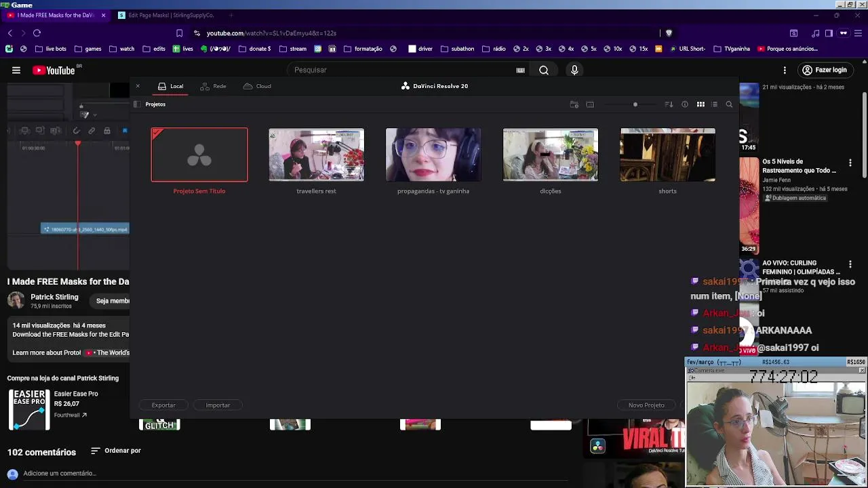Open the edits bookmark folder
This screenshot has width=868, height=488.
[x=153, y=49]
